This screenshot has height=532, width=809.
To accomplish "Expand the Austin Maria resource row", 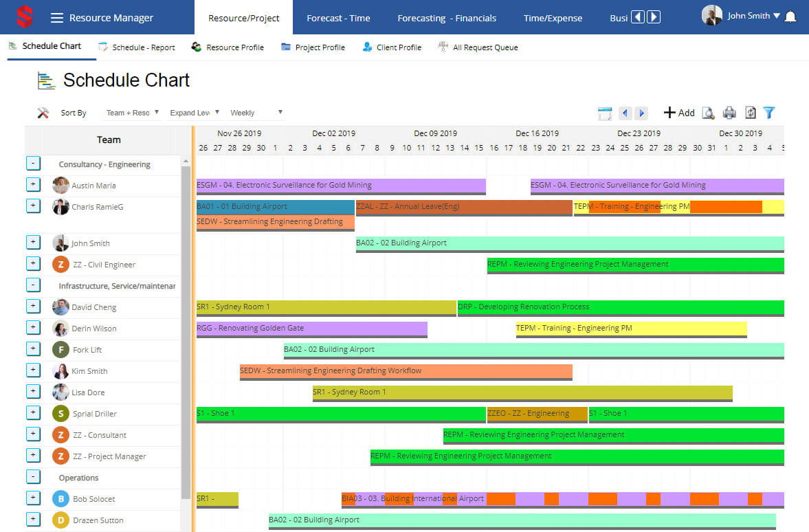I will point(33,185).
